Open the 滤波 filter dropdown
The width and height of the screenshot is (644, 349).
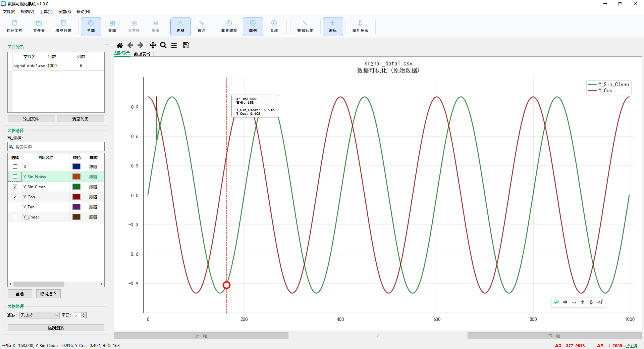point(39,315)
